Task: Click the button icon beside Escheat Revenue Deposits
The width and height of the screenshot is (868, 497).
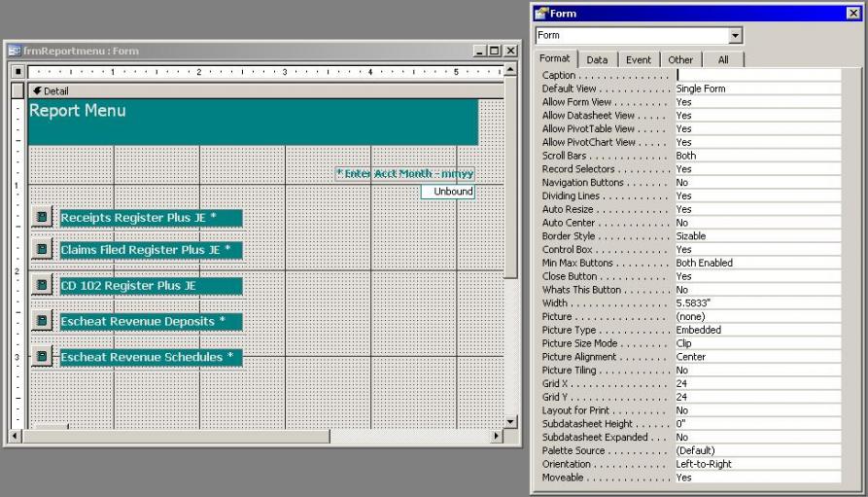Action: [x=42, y=321]
